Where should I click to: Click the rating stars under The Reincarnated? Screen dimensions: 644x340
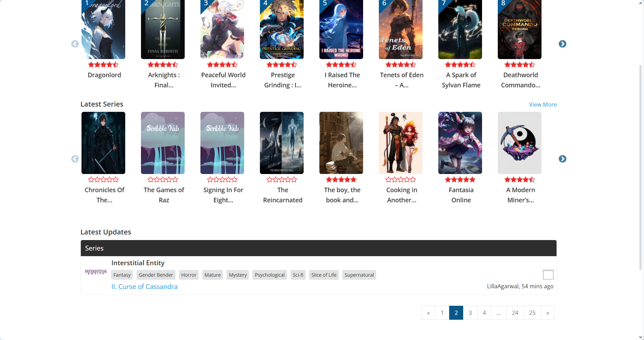[x=282, y=179]
